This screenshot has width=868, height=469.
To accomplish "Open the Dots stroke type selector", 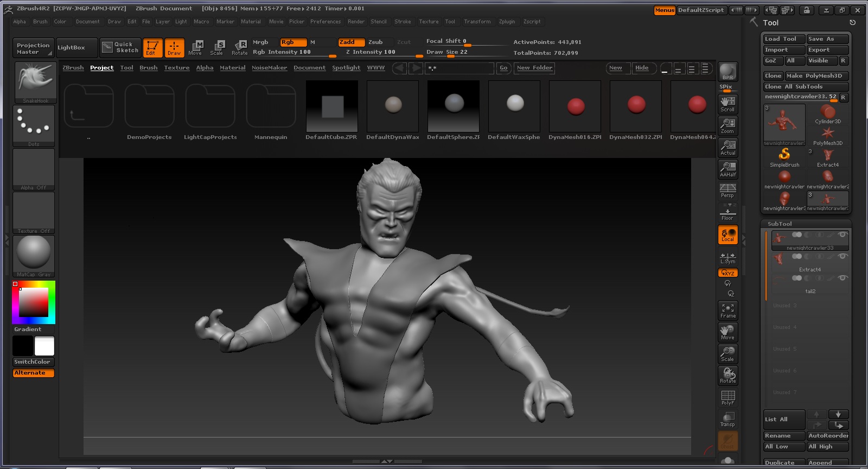I will click(x=34, y=126).
